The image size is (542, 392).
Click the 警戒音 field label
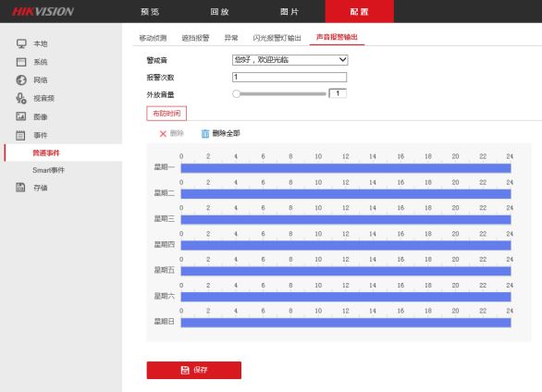point(157,60)
